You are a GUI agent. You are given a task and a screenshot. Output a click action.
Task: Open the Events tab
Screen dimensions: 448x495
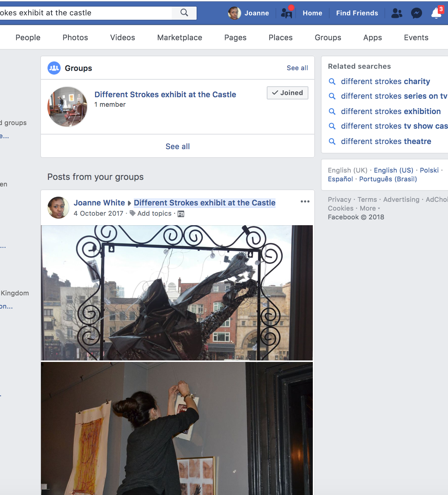tap(416, 38)
